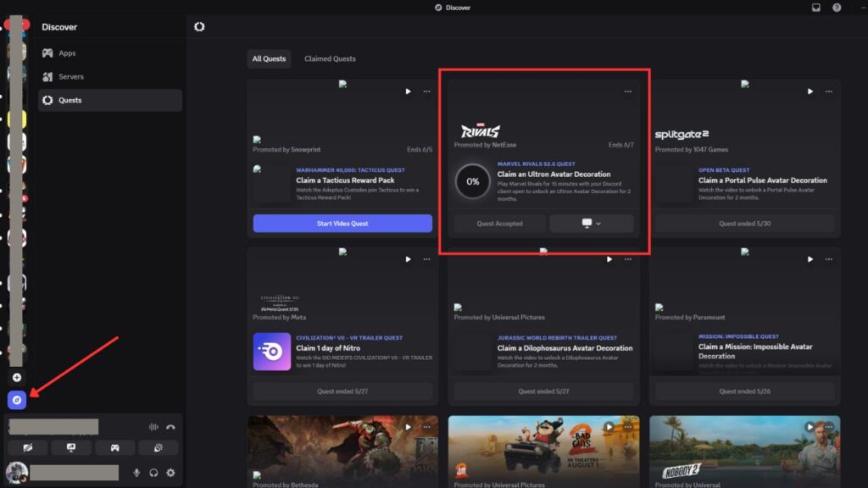Screen dimensions: 868x488
Task: Click Quest ended 5/27 on Jurassic World card
Action: click(x=543, y=391)
